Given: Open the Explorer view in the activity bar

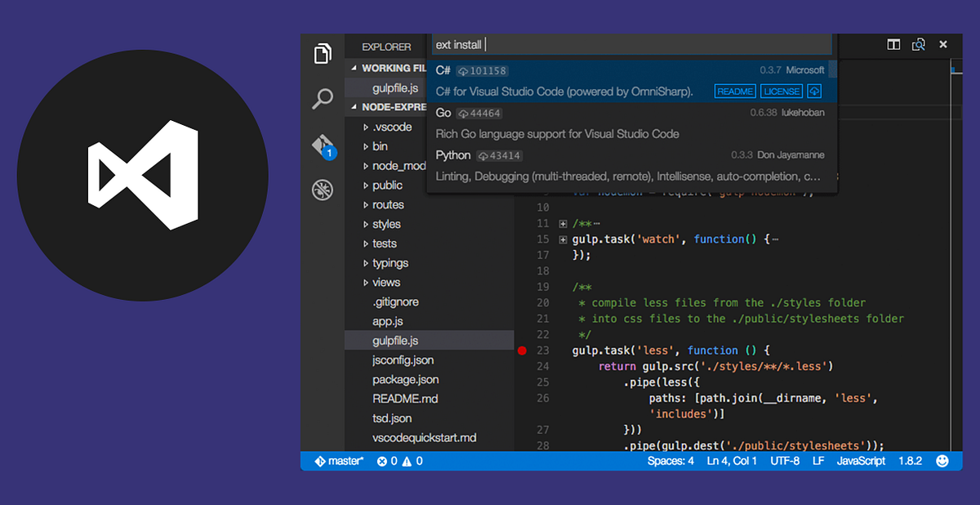Looking at the screenshot, I should pyautogui.click(x=322, y=52).
